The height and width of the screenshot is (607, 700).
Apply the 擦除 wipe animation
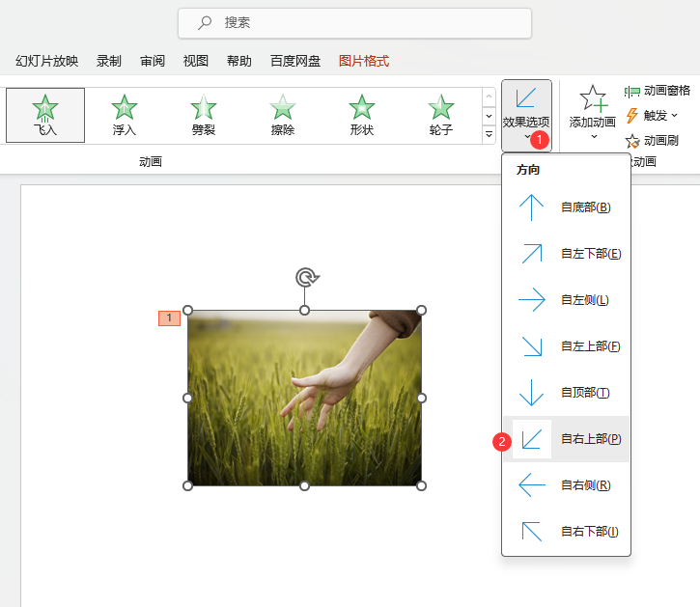[283, 115]
